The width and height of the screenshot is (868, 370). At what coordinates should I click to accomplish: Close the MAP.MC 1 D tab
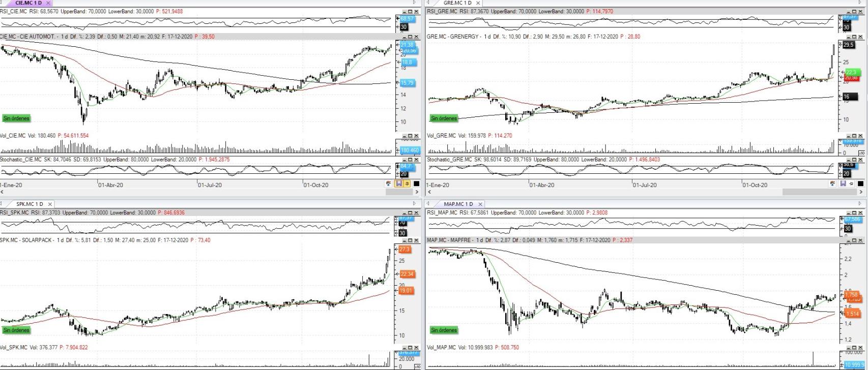tap(480, 204)
